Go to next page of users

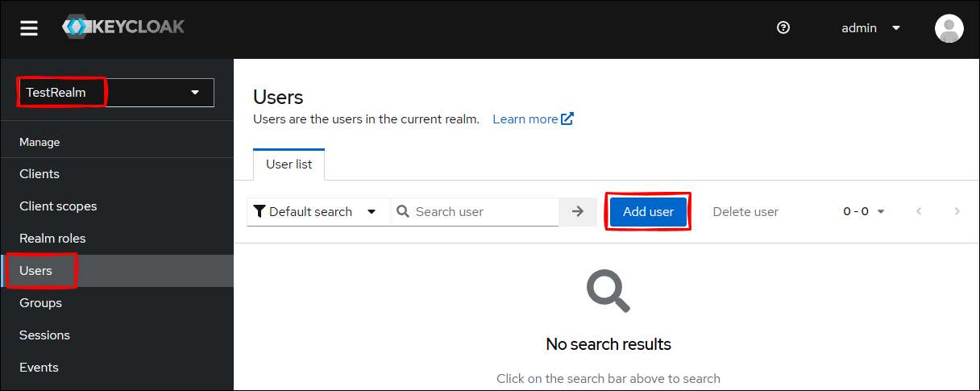(x=957, y=212)
